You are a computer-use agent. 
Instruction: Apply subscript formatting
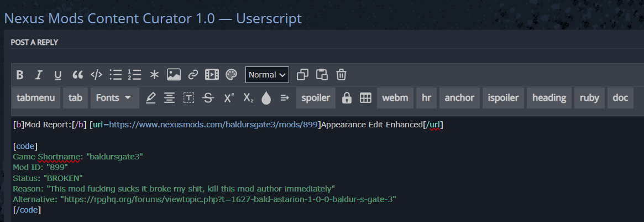click(248, 98)
